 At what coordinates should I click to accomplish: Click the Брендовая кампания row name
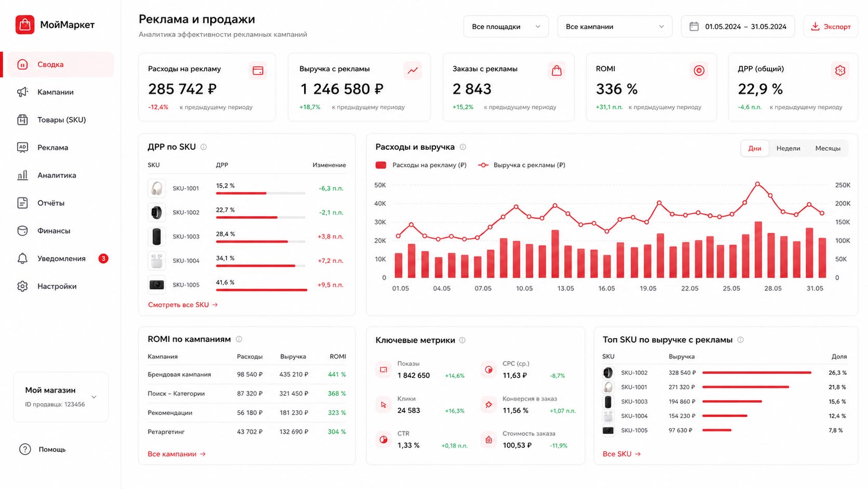[179, 375]
